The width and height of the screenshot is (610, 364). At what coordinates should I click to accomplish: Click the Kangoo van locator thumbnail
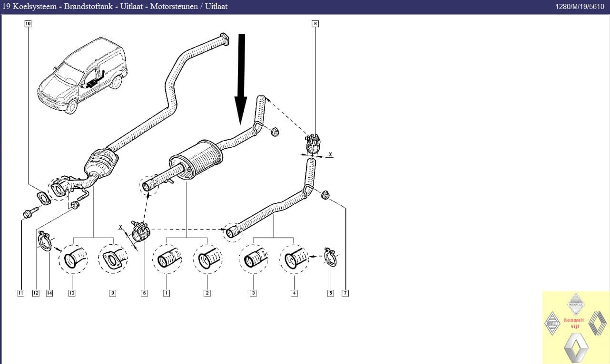(x=82, y=77)
